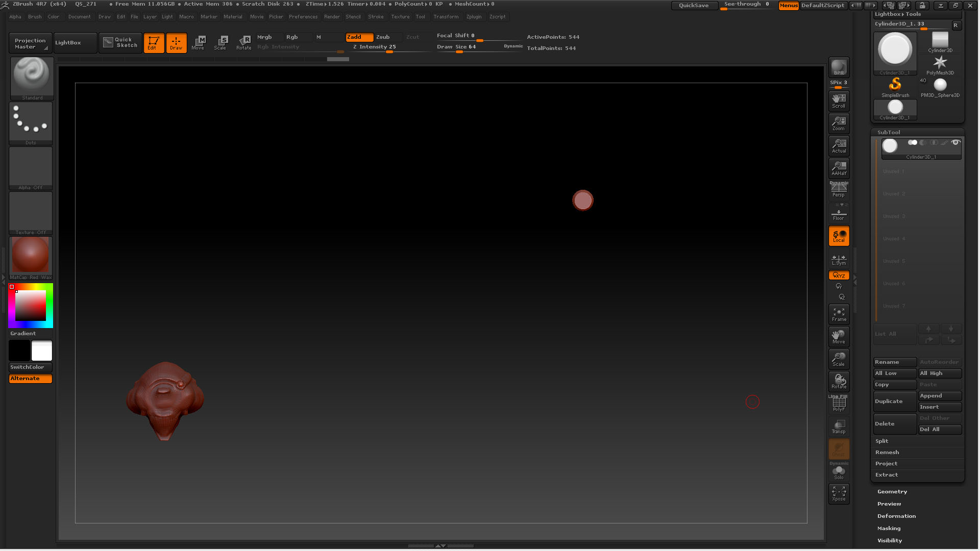Image resolution: width=980 pixels, height=551 pixels.
Task: Open Quick Sketch
Action: (120, 43)
